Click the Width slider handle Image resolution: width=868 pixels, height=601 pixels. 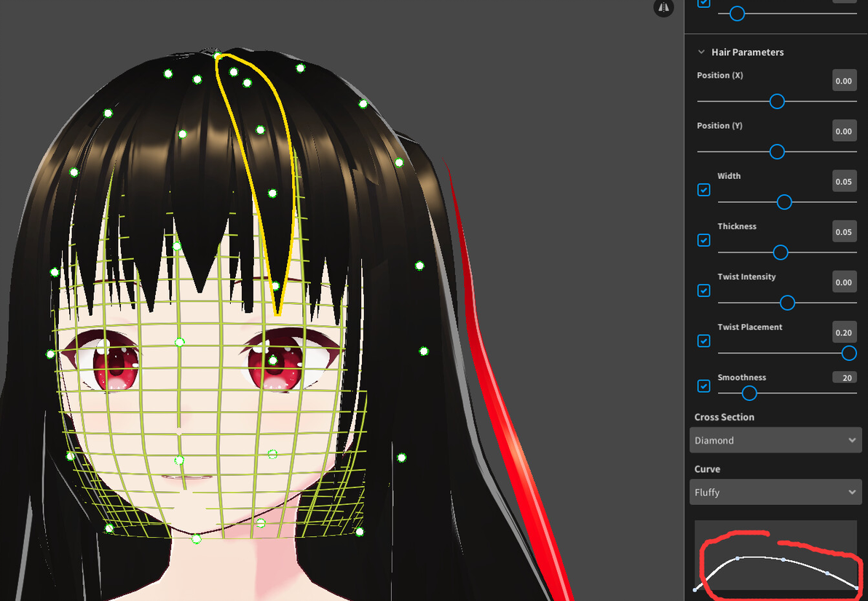784,202
